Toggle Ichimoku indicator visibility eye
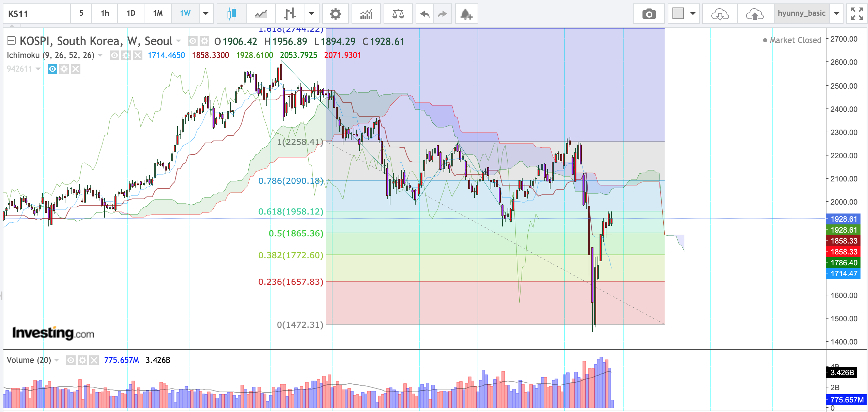868x412 pixels. pyautogui.click(x=114, y=55)
